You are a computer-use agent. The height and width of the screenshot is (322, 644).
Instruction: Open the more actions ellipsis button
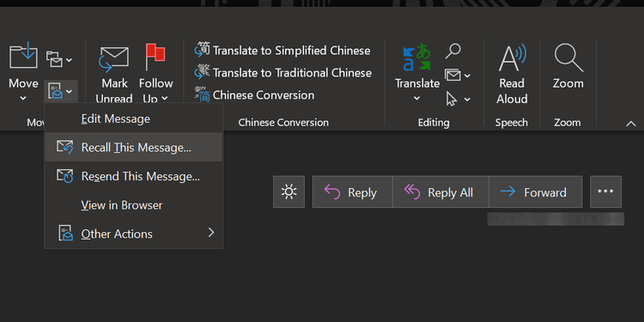[x=606, y=191]
